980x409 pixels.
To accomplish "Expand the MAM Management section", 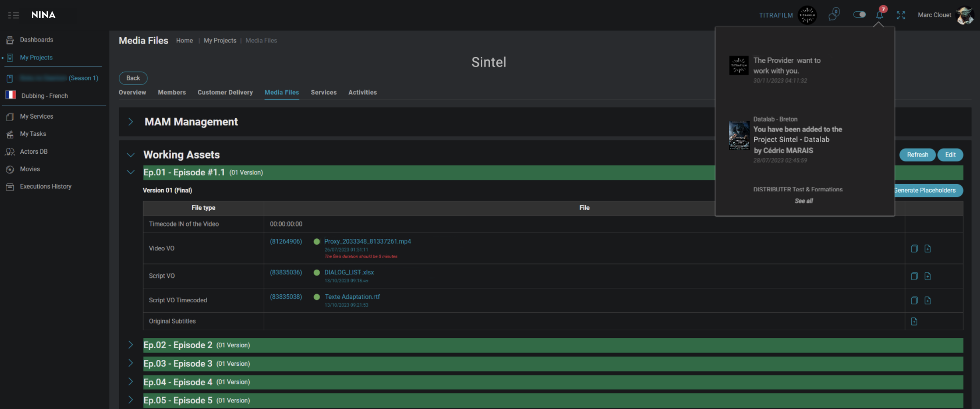I will click(131, 122).
